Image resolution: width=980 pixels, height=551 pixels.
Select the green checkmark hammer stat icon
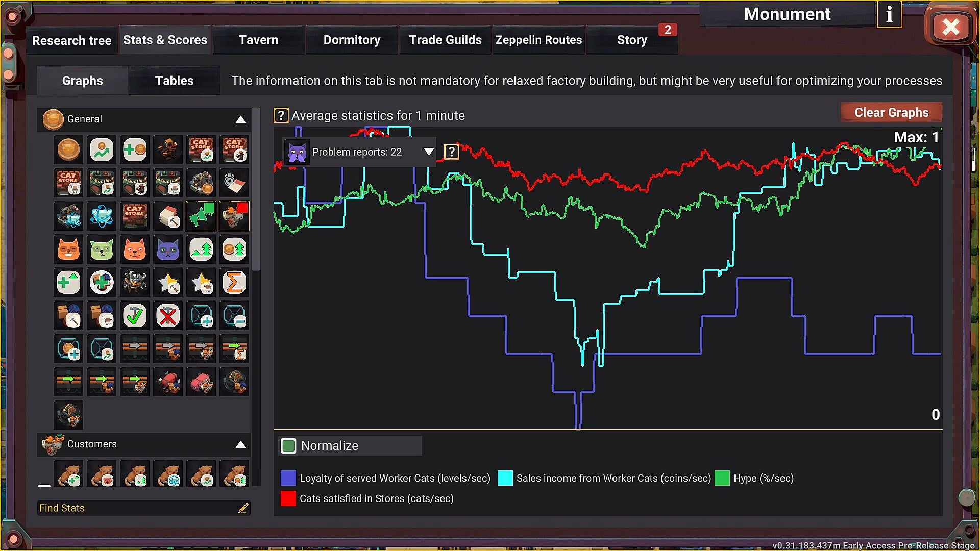pyautogui.click(x=135, y=316)
